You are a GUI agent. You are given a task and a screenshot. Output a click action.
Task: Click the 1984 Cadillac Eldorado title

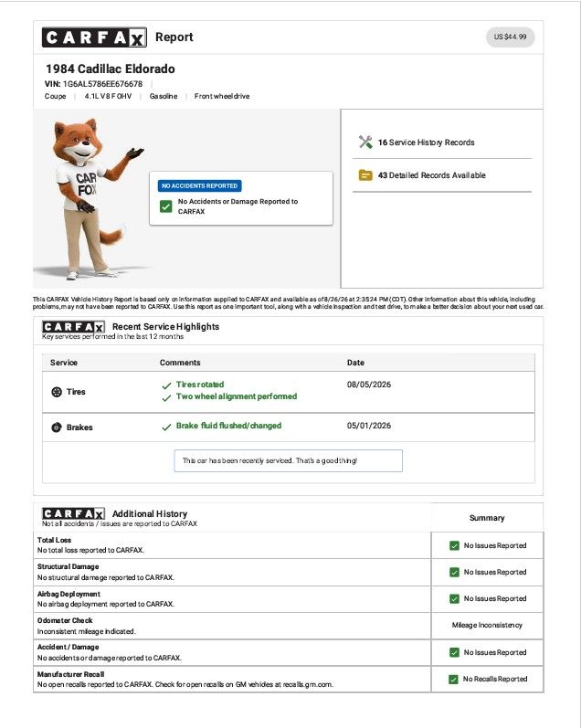111,69
